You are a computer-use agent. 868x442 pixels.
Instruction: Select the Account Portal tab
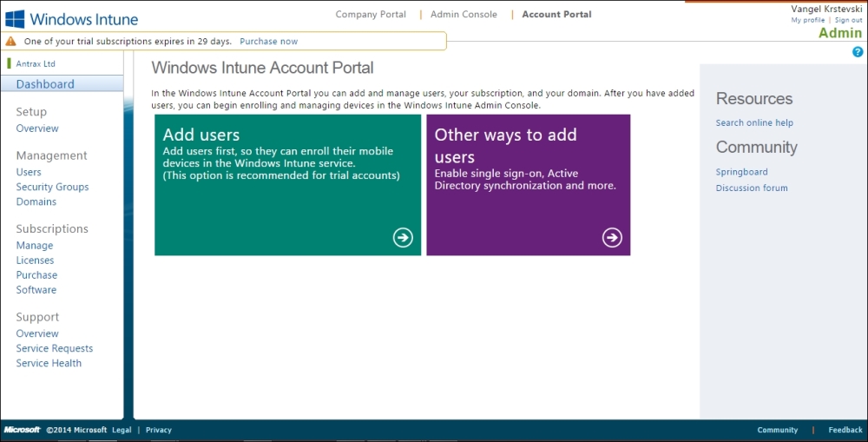pos(557,15)
